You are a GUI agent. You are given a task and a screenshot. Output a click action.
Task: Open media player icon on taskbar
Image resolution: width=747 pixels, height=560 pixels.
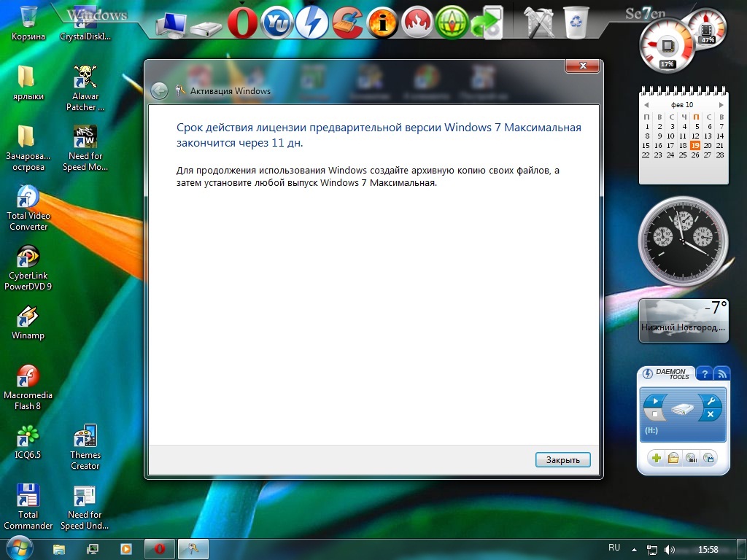pos(125,549)
